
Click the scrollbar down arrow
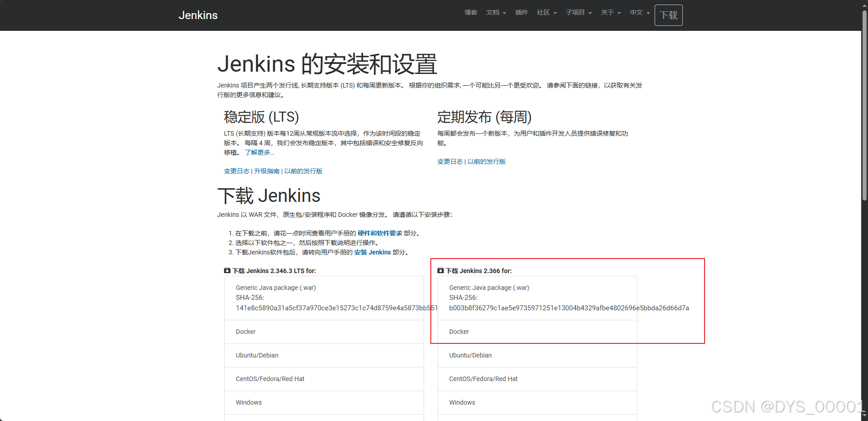pyautogui.click(x=864, y=416)
